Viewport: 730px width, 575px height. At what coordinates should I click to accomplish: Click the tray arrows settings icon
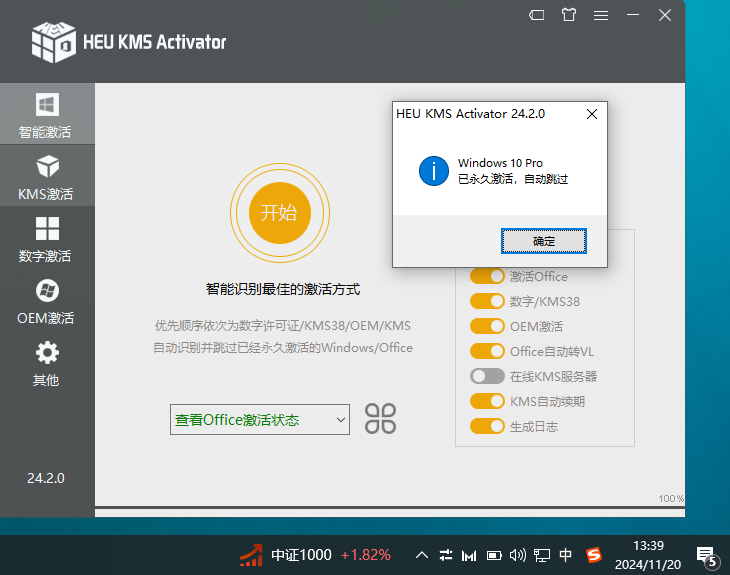[446, 555]
